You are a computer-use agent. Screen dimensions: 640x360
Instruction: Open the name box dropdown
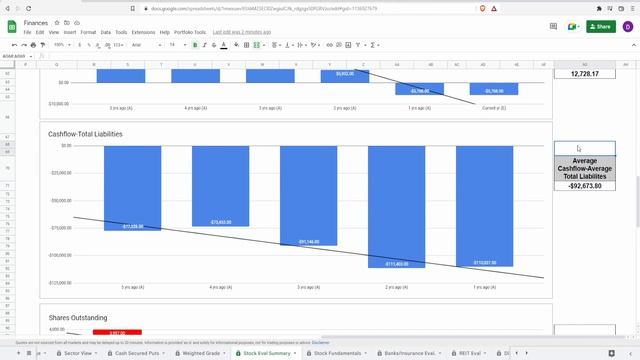tap(31, 56)
